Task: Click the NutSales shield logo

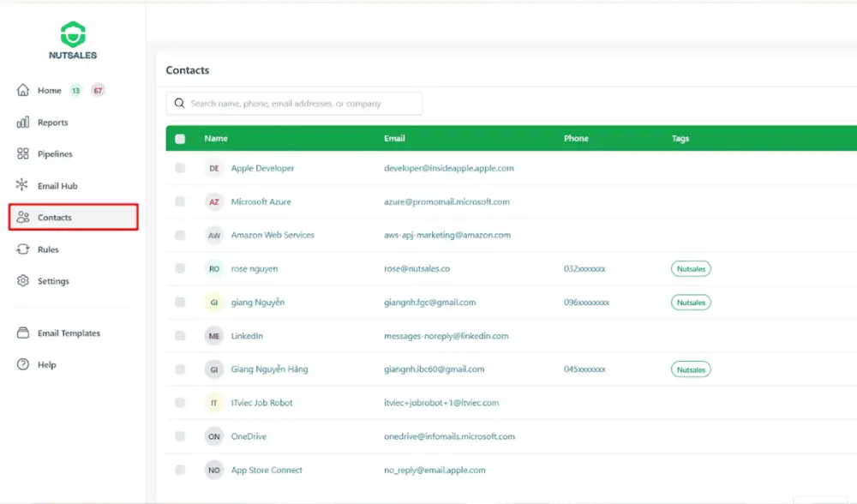Action: [x=73, y=34]
